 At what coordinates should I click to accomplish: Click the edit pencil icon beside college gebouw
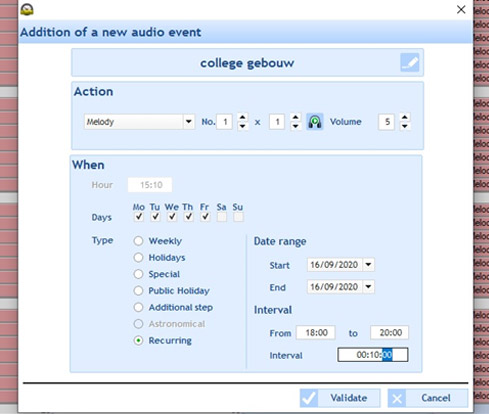click(409, 63)
